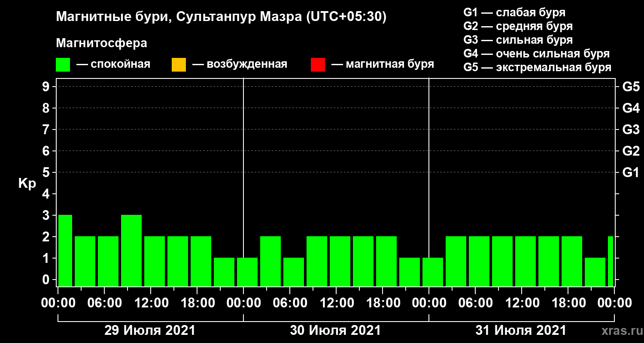Click the '5' value on the Kp axis
This screenshot has width=644, height=343.
point(47,173)
